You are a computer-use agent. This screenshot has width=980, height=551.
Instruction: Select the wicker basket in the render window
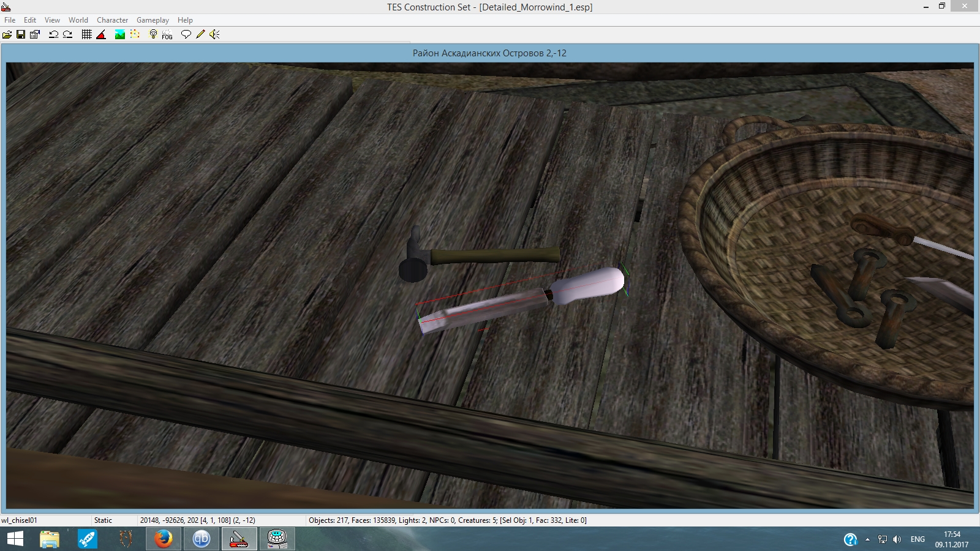pyautogui.click(x=827, y=263)
